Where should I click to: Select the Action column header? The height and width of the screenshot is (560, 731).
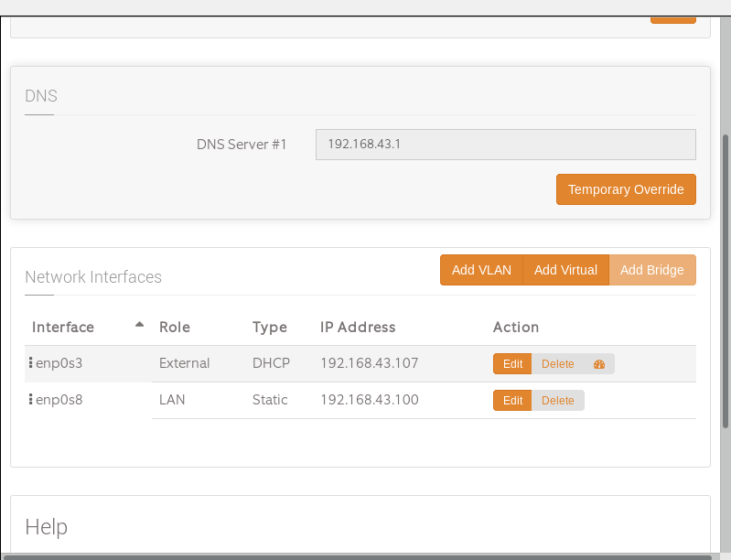516,328
